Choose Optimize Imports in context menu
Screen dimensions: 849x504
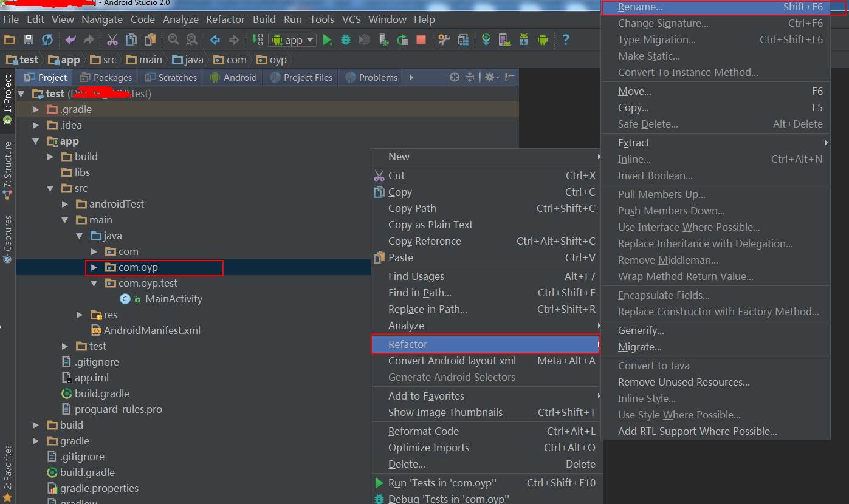pos(486,448)
